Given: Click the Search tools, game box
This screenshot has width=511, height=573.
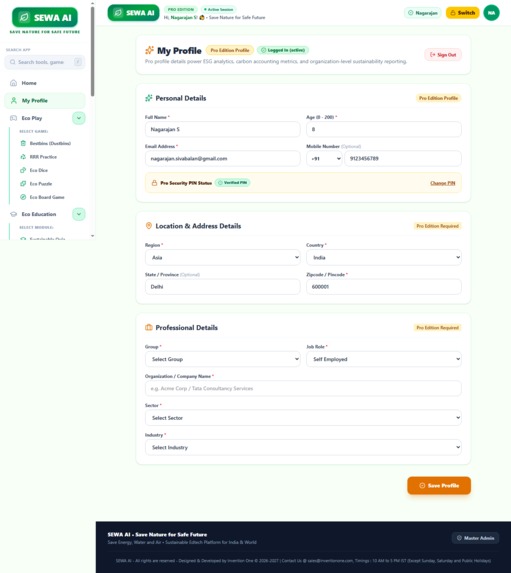Looking at the screenshot, I should [45, 62].
